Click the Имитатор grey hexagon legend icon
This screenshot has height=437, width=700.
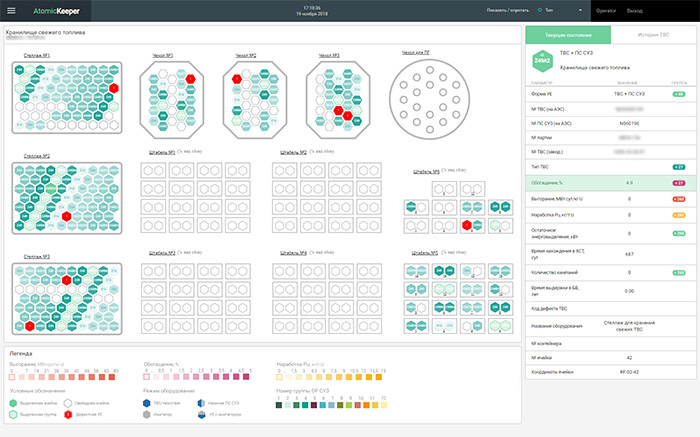click(148, 415)
